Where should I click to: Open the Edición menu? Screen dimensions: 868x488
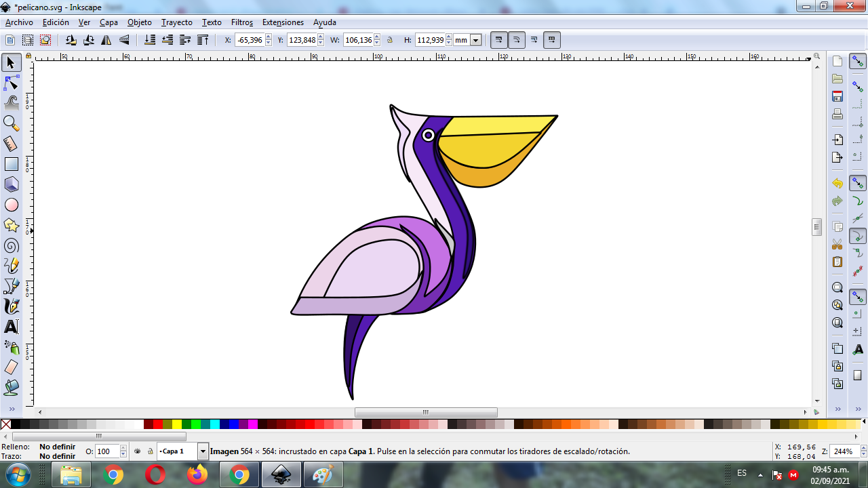point(56,22)
